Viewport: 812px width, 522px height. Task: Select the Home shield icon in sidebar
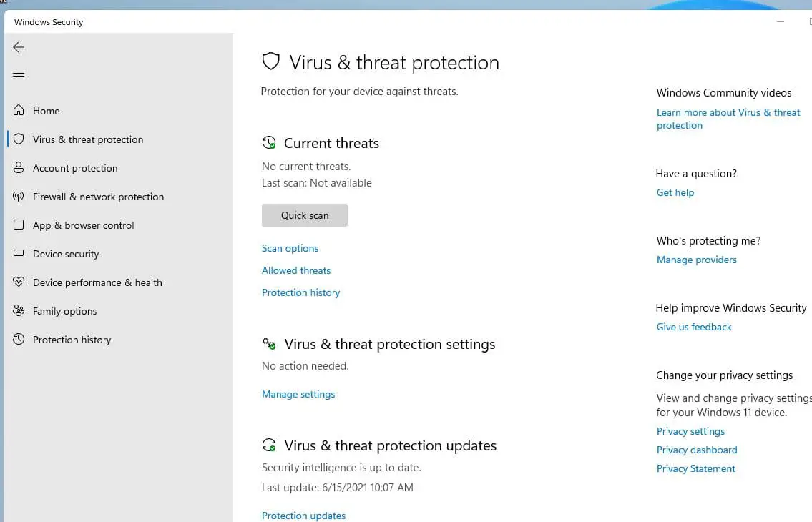click(19, 111)
